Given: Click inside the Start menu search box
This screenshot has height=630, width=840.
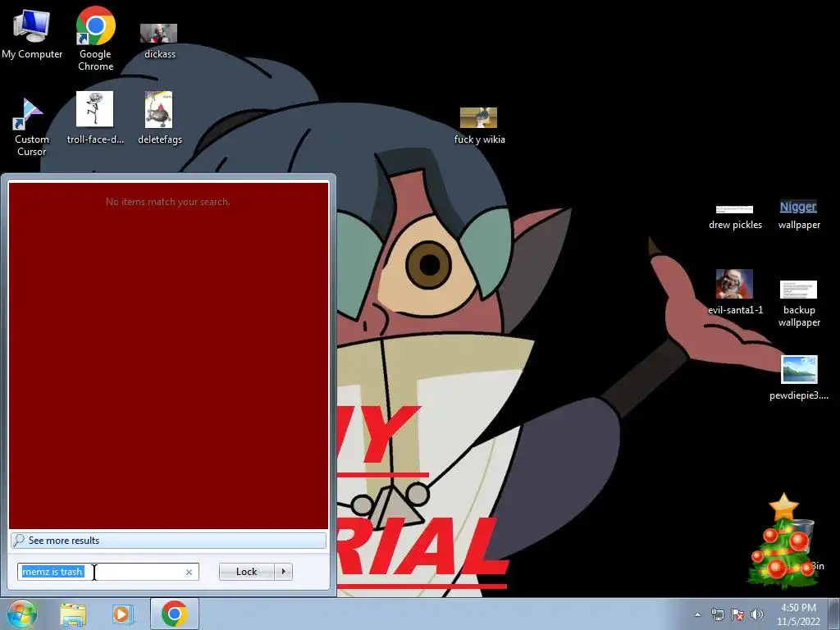Looking at the screenshot, I should pos(107,572).
